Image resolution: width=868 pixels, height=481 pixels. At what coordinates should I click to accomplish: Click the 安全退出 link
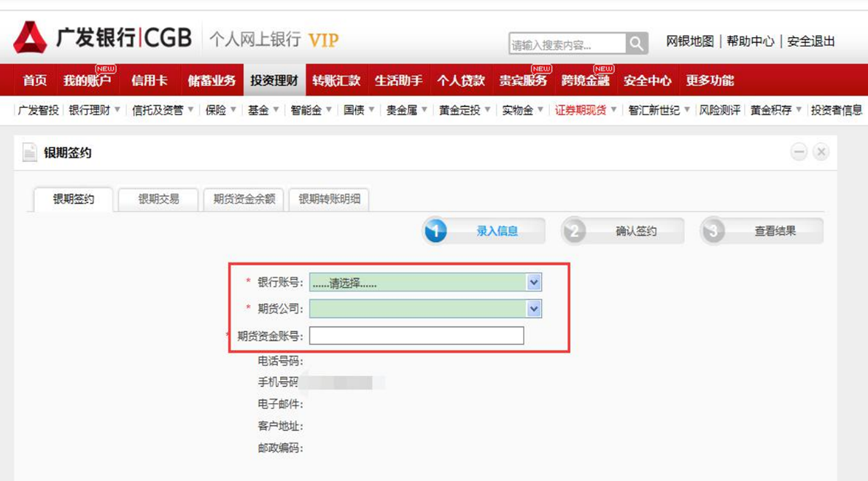810,42
